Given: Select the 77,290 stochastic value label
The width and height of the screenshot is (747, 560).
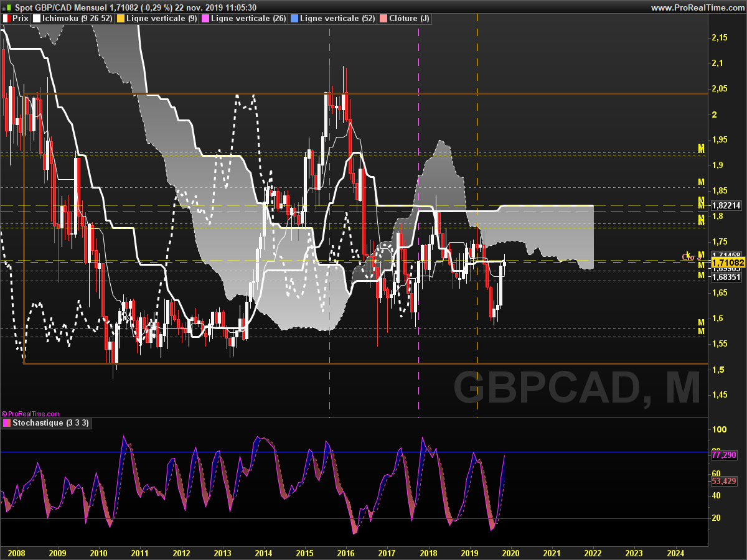Looking at the screenshot, I should (x=724, y=455).
